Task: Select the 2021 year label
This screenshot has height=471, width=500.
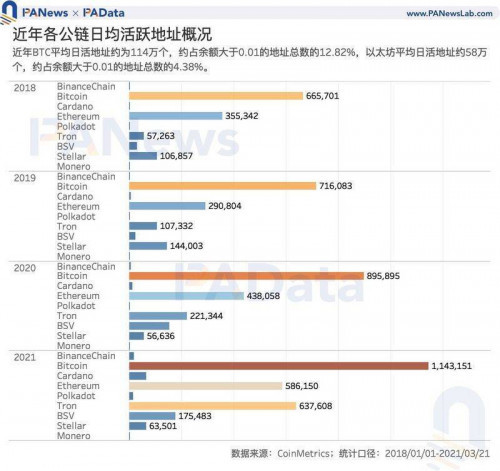Action: [25, 357]
